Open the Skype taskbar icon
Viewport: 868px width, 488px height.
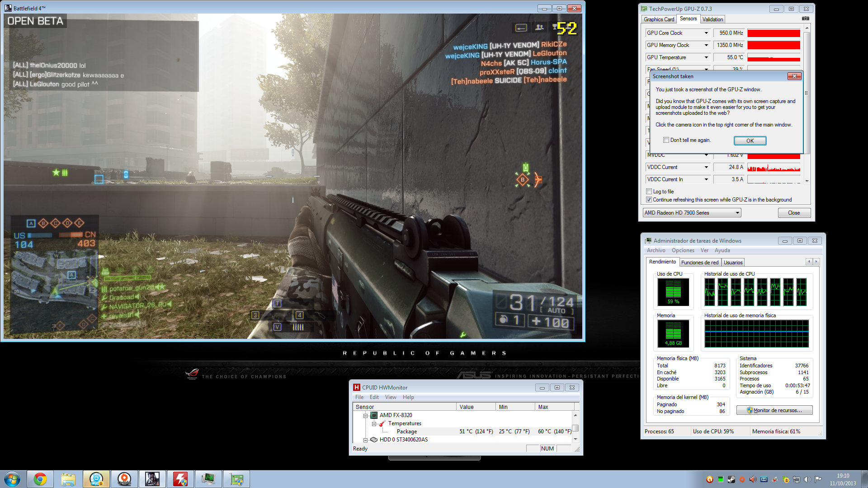tap(96, 479)
